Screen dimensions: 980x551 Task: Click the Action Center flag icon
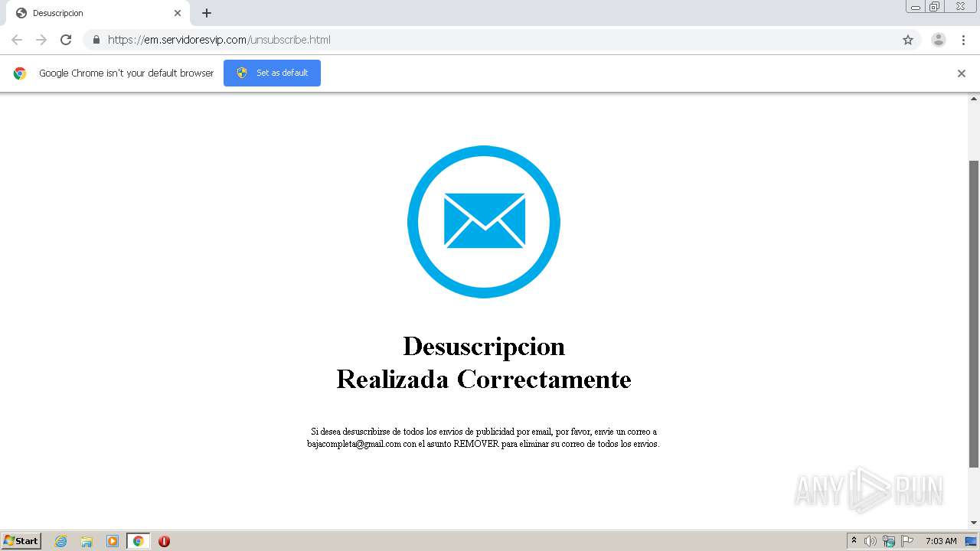click(x=907, y=541)
